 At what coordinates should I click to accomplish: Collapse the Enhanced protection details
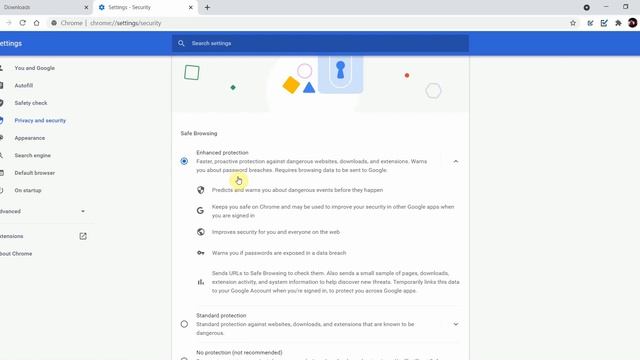pos(456,162)
